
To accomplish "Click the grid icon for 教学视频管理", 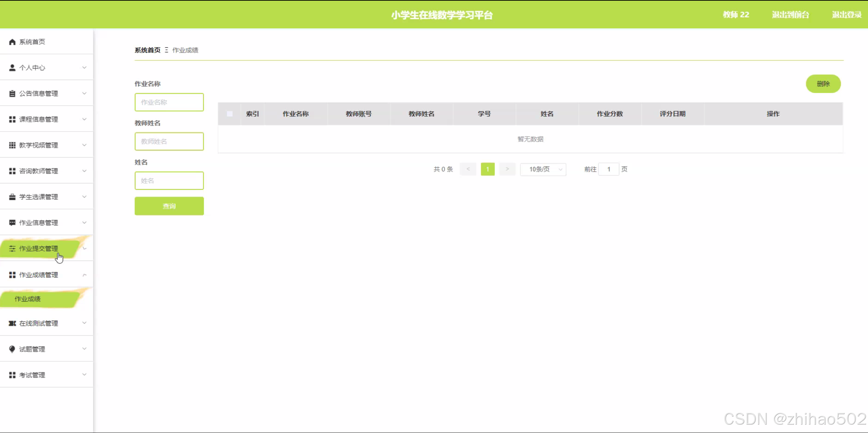I will (x=12, y=145).
